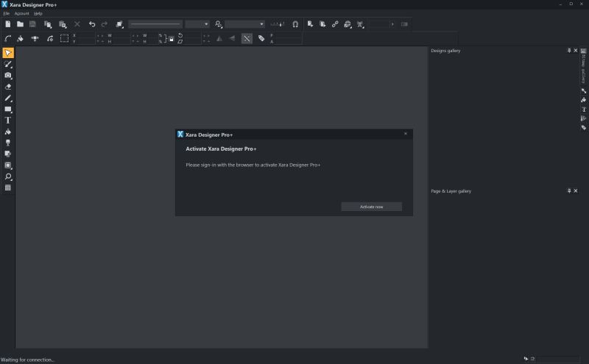Select the paint brush tool below Selector
Viewport: 589px width, 364px height.
8,64
